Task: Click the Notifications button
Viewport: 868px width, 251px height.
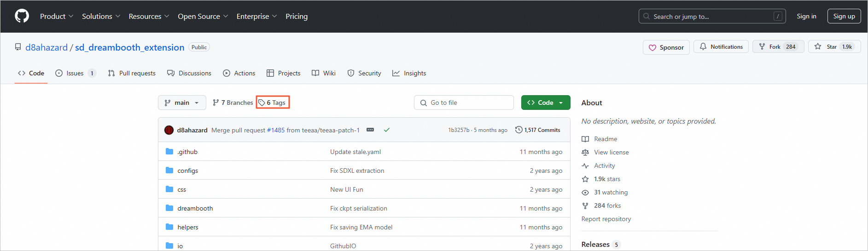Action: pos(721,47)
